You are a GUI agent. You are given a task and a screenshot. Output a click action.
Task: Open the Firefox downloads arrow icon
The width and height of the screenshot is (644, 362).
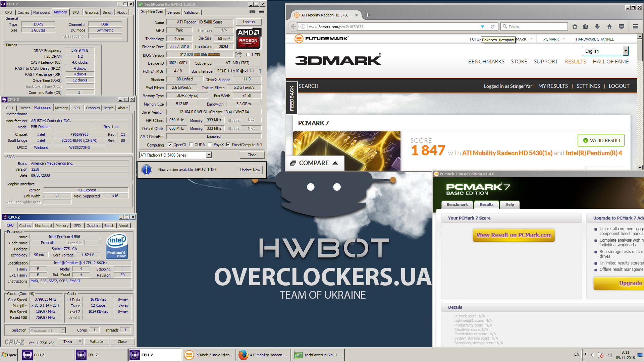point(597,26)
